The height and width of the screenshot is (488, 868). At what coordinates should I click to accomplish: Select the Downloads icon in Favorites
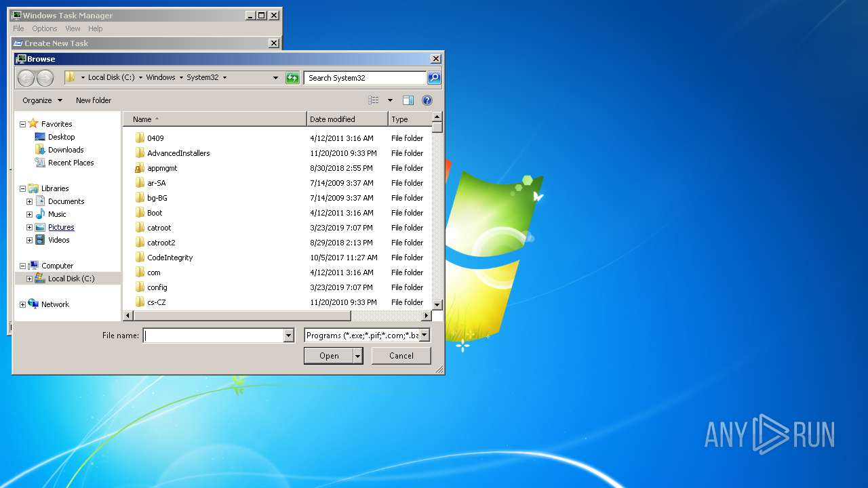40,150
